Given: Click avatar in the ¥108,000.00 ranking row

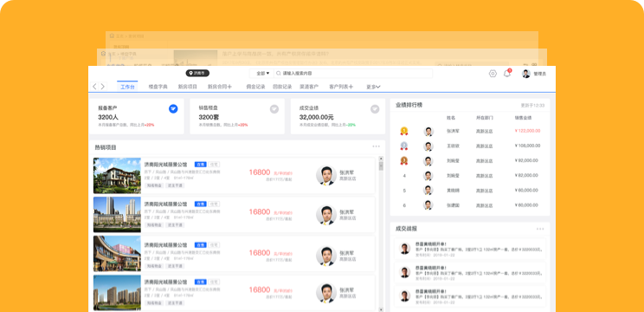Looking at the screenshot, I should [428, 146].
